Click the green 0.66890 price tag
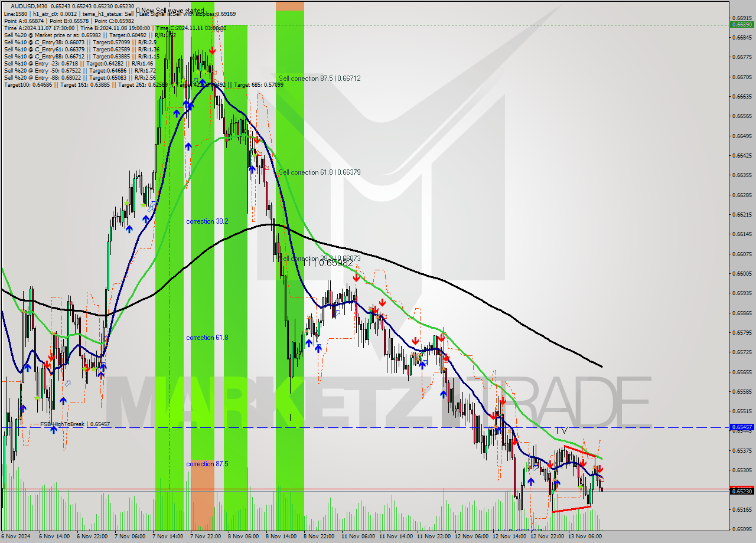Image resolution: width=756 pixels, height=543 pixels. coord(742,25)
